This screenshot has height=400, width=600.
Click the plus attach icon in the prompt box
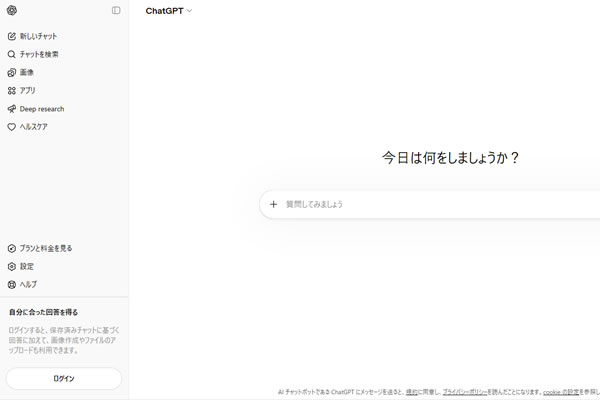(273, 204)
